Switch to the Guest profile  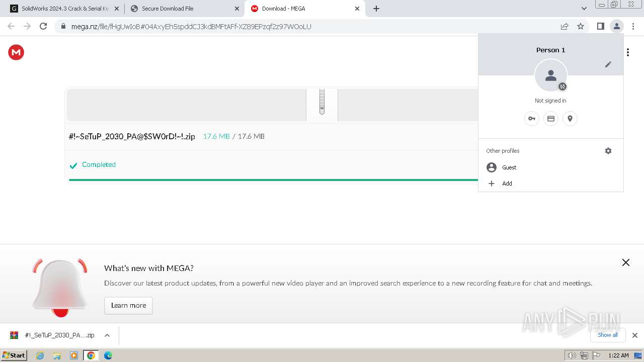(x=551, y=167)
